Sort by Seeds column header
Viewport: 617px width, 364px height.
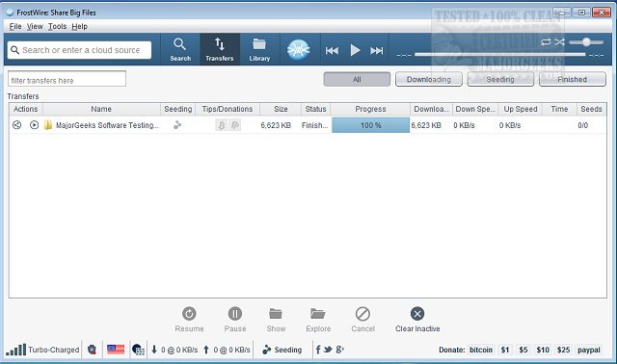click(x=591, y=109)
